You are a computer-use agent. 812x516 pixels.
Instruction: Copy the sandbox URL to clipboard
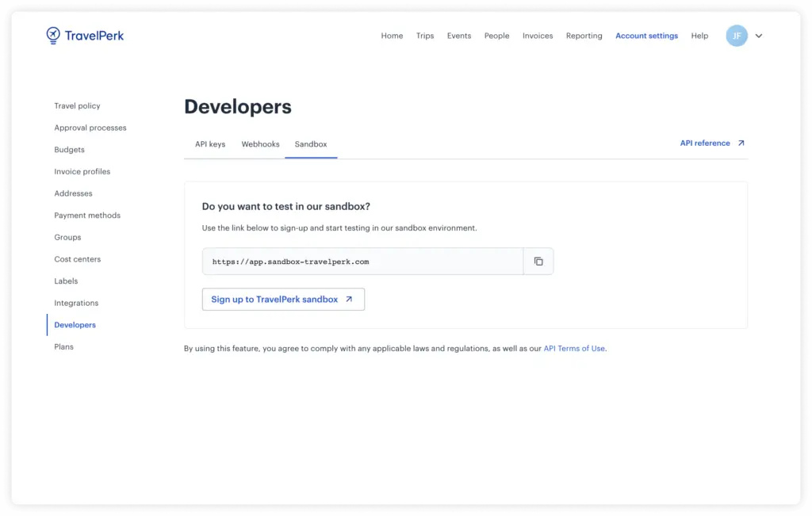tap(538, 262)
